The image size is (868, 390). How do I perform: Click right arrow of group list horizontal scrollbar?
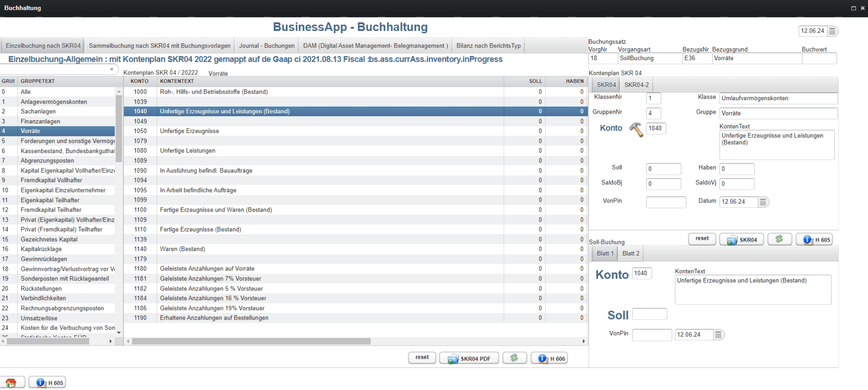[x=111, y=342]
